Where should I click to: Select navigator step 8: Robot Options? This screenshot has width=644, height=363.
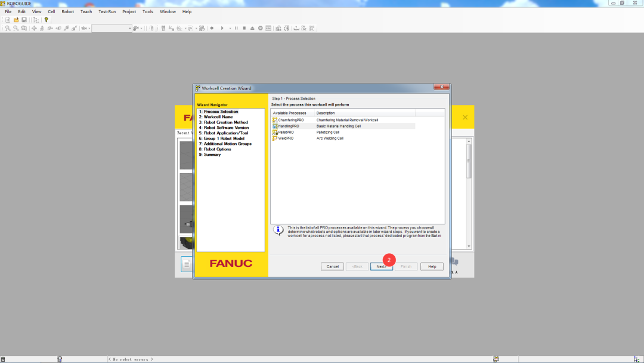point(215,149)
